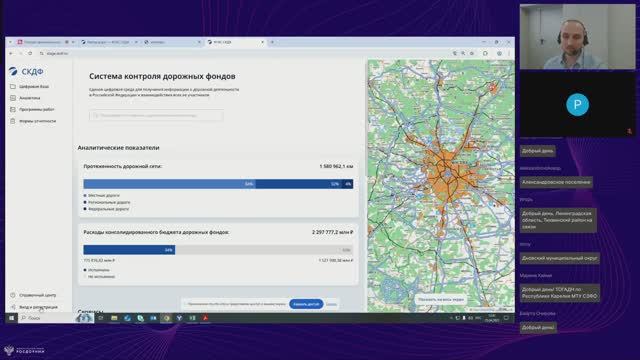Screen dimensions: 640x360
Task: Open the tab search dropdown arrow
Action: tap(10, 42)
